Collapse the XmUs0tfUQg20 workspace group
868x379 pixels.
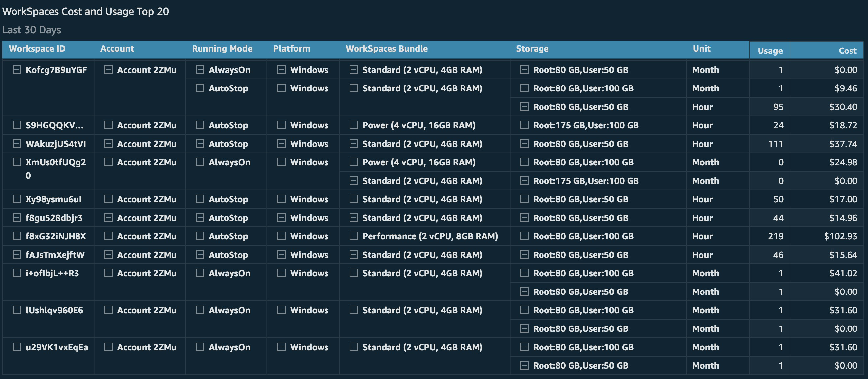pos(17,162)
